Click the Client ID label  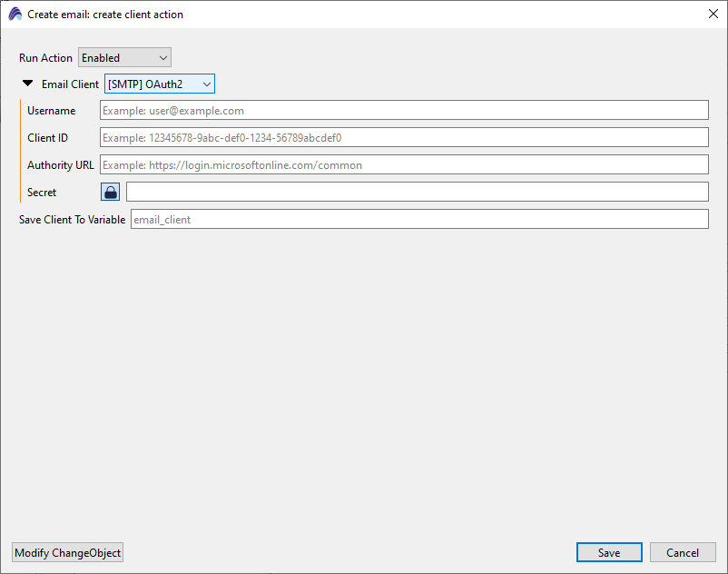click(47, 138)
